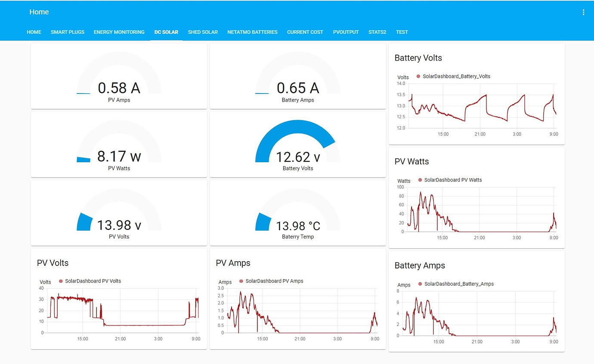Select the CURRENT COST tab
The height and width of the screenshot is (364, 594).
point(305,32)
